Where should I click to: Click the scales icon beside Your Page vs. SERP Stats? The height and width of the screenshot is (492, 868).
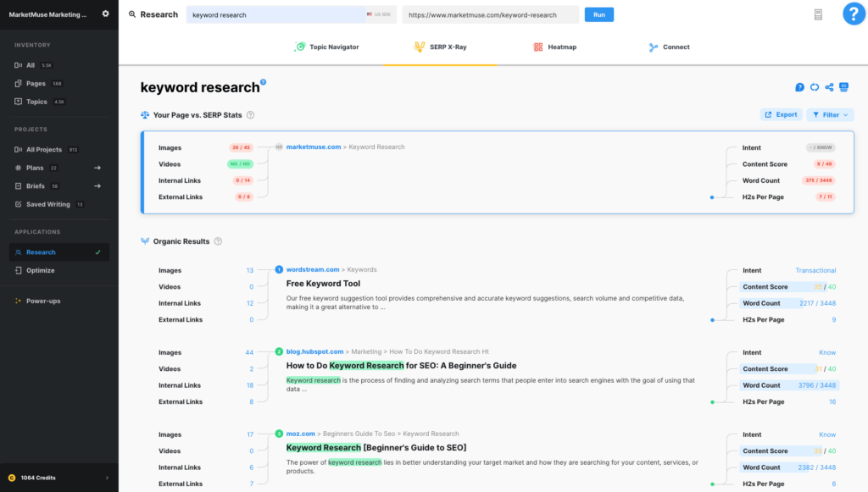[145, 115]
